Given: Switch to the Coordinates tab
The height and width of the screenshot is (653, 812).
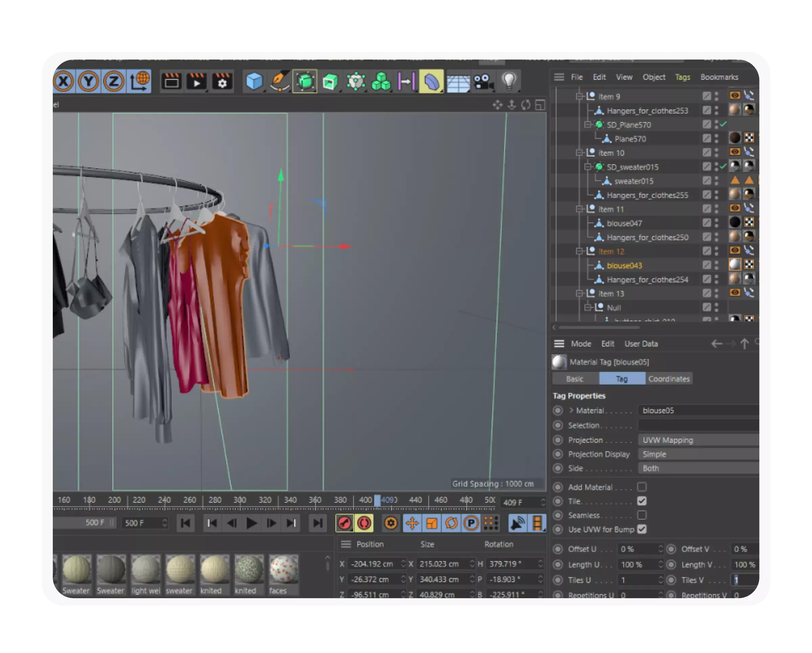Looking at the screenshot, I should tap(669, 379).
